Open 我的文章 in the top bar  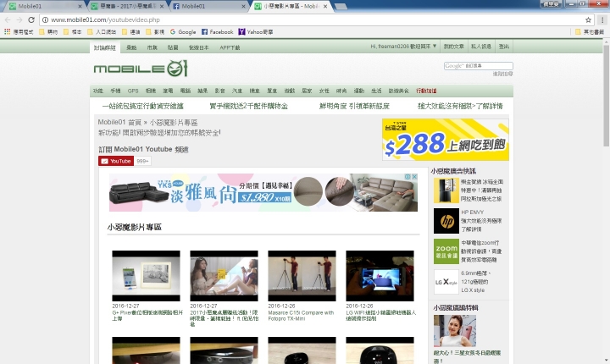coord(453,47)
